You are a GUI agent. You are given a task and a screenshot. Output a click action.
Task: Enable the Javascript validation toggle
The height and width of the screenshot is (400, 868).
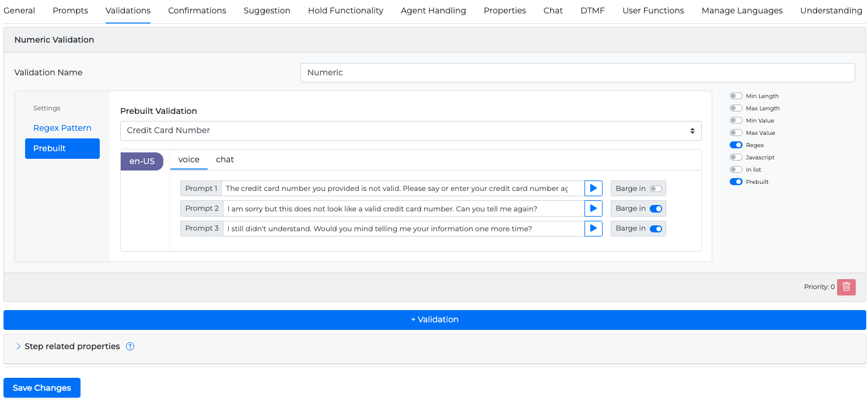pyautogui.click(x=736, y=157)
